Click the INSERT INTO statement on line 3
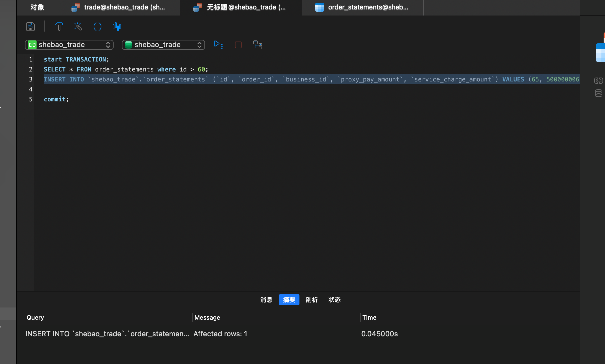This screenshot has height=364, width=605. coord(312,79)
